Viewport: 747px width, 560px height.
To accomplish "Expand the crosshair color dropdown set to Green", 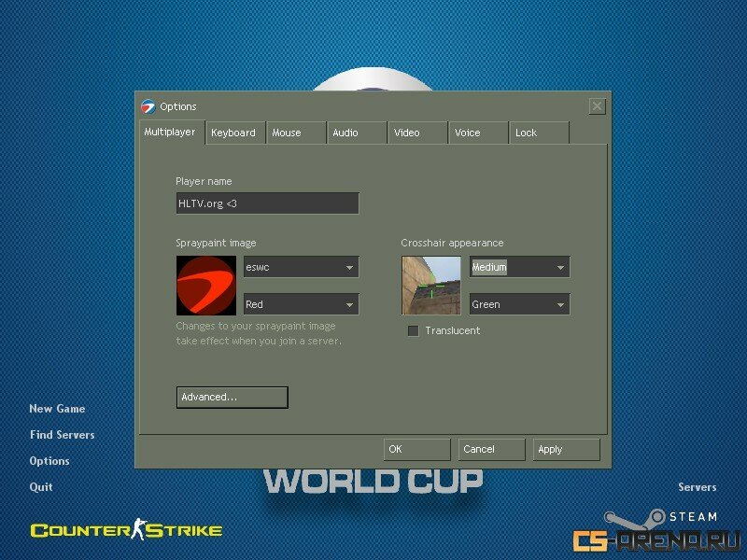I will pos(519,304).
